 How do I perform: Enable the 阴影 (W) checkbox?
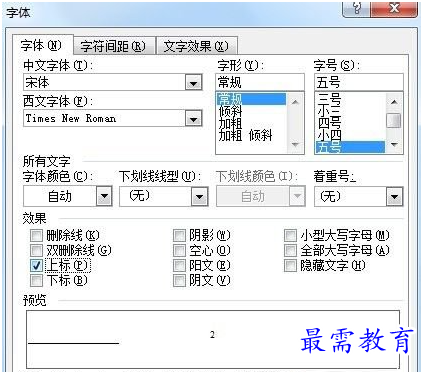(x=179, y=235)
